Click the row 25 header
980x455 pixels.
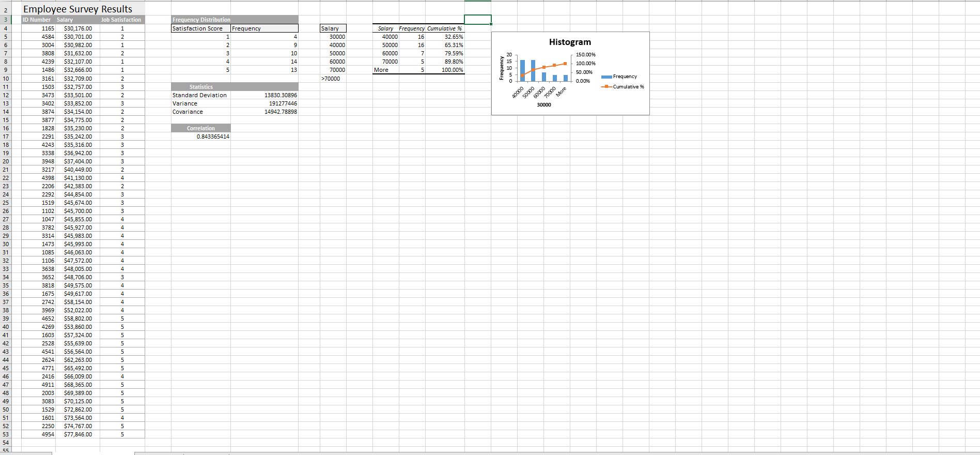point(5,203)
